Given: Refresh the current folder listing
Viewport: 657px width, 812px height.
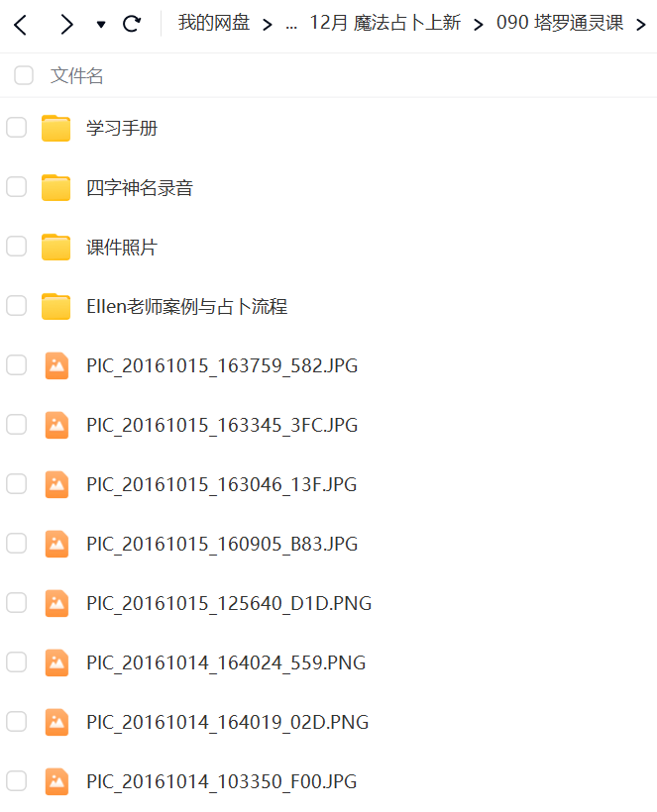Looking at the screenshot, I should 132,24.
